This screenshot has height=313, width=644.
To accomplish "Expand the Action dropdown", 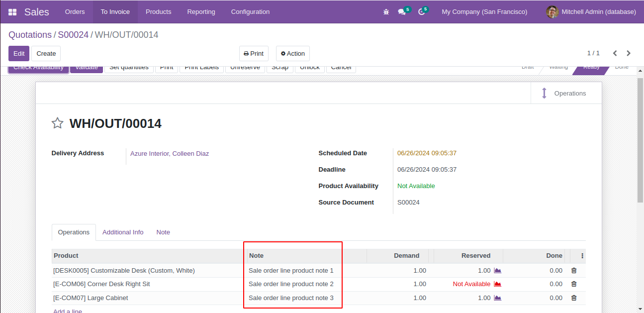I will (x=292, y=54).
